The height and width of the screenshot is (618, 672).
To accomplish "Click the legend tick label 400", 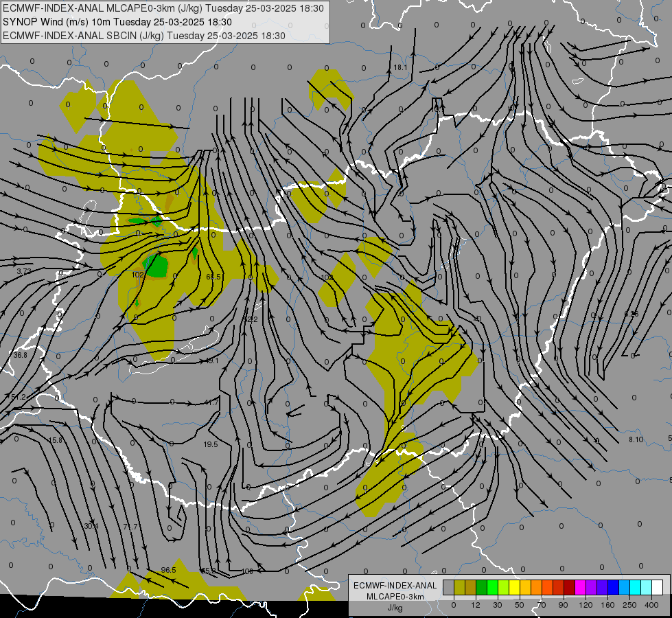I will 651,605.
